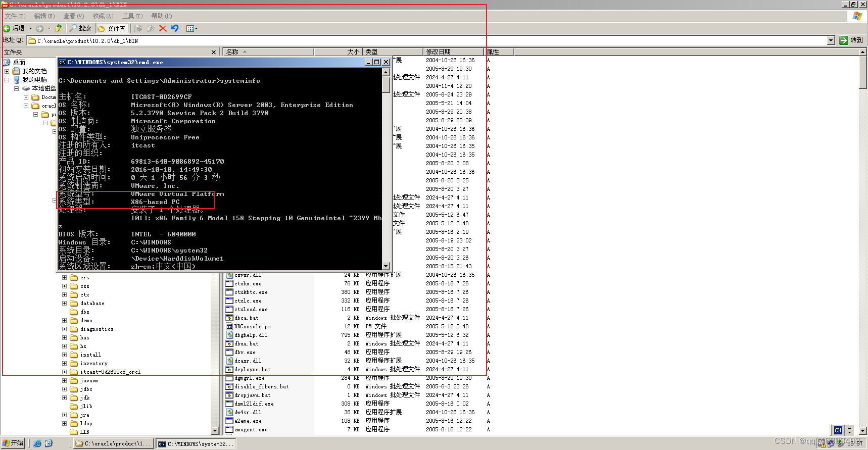868x450 pixels.
Task: Open the Edit (编辑) menu
Action: [x=44, y=16]
